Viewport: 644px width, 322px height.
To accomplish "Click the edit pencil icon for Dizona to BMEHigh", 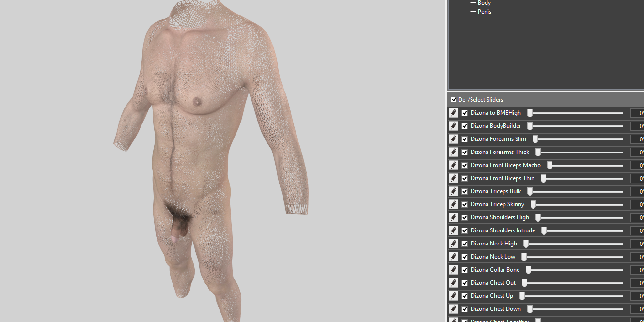I will (x=453, y=113).
